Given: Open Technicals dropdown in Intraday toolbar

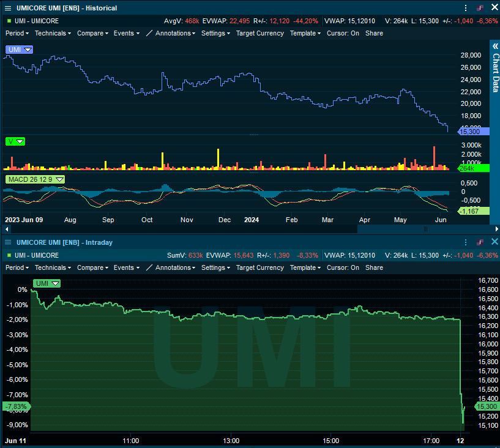Looking at the screenshot, I should pos(53,267).
